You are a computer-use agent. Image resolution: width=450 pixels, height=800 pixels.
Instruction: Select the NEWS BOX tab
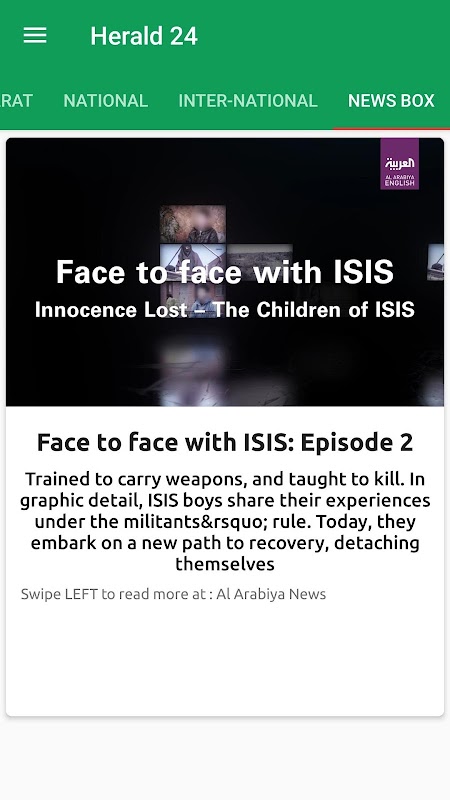[391, 101]
